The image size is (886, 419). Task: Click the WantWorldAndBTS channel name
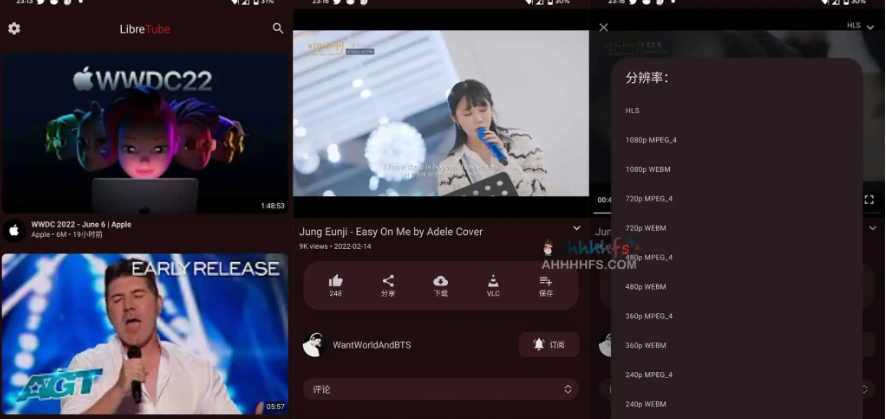pyautogui.click(x=371, y=345)
